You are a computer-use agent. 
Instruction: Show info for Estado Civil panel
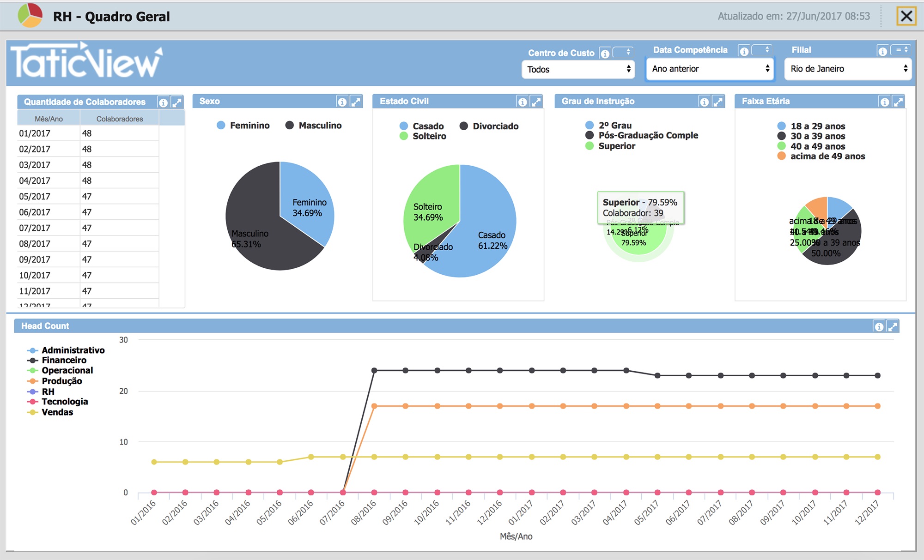[522, 102]
